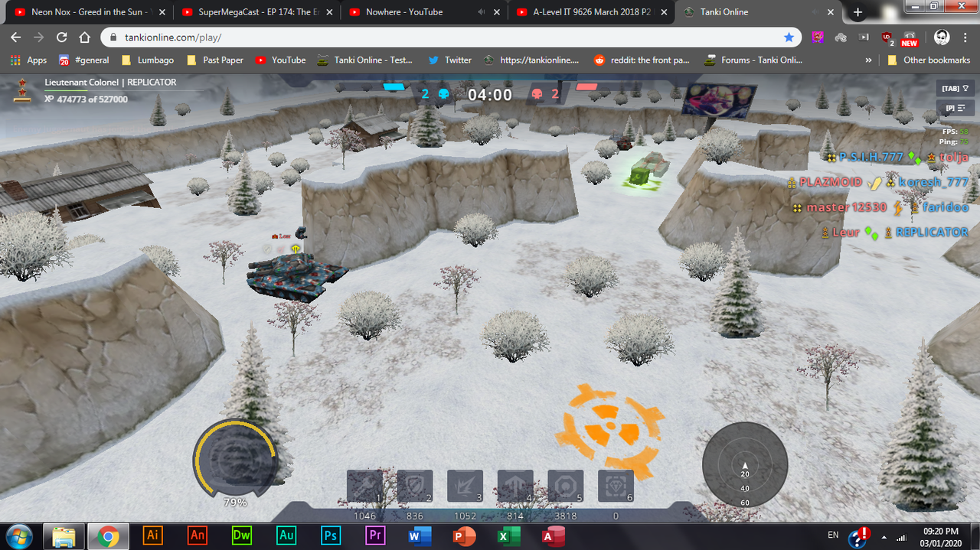Image resolution: width=980 pixels, height=550 pixels.
Task: Click the red team score bar
Action: click(x=586, y=87)
